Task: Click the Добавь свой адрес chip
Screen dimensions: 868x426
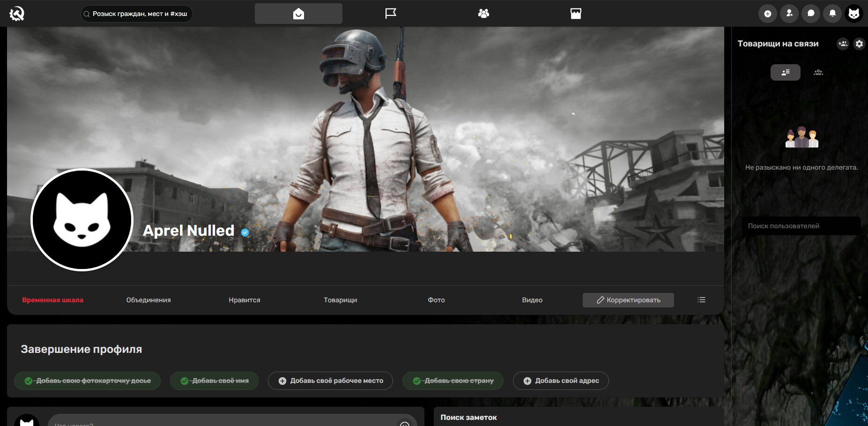Action: 561,381
